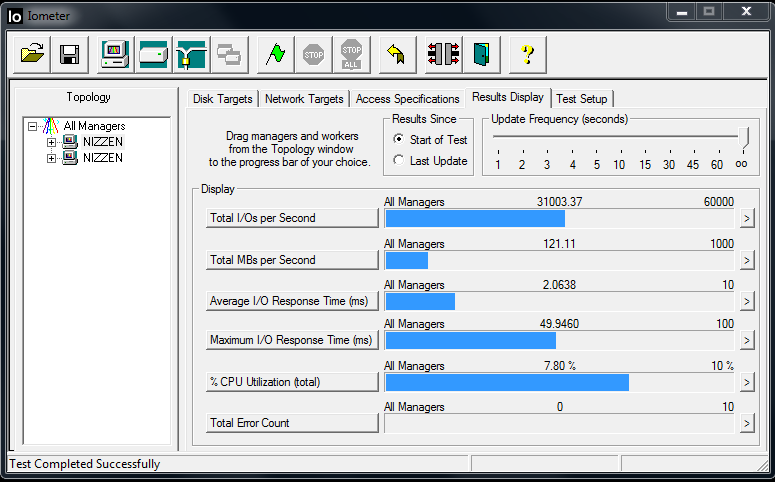The height and width of the screenshot is (482, 775).
Task: Click the Update Frequency slider thumb
Action: tap(743, 137)
